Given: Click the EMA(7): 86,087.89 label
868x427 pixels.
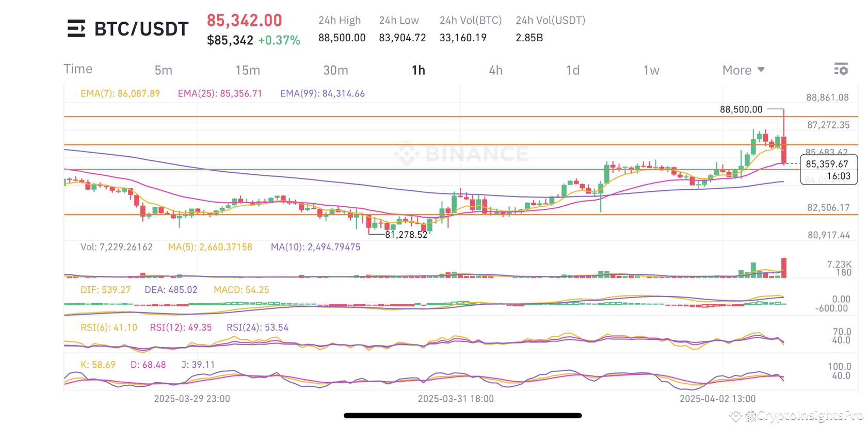Looking at the screenshot, I should [x=120, y=93].
